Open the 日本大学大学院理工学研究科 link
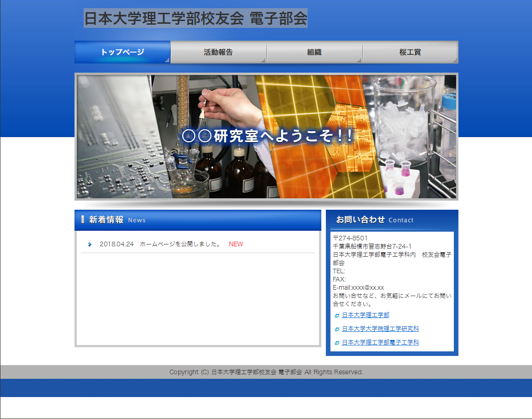532x419 pixels. (380, 329)
